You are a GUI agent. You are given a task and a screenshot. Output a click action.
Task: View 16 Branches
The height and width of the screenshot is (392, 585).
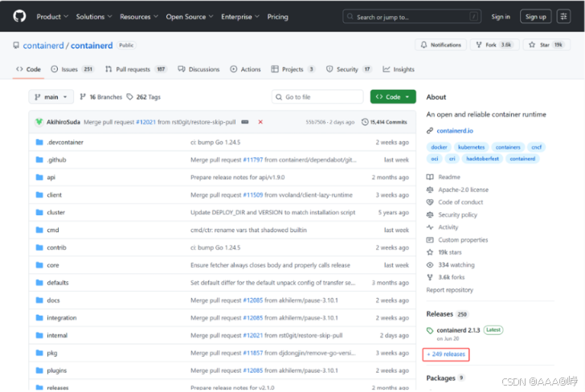tap(101, 97)
